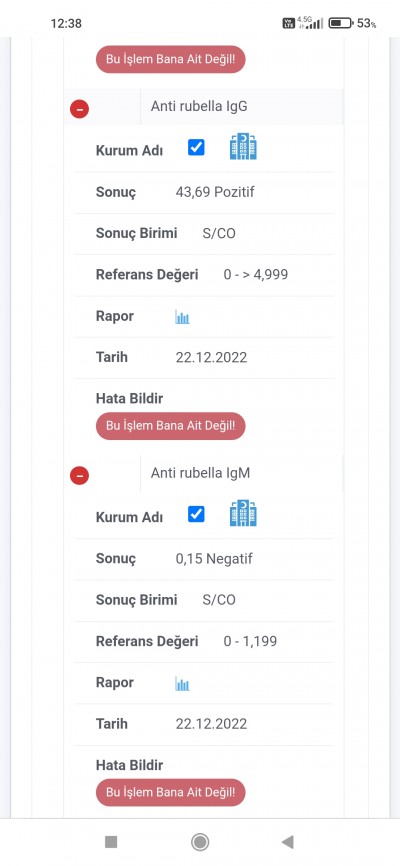Tap Android home circle navigation icon

199,842
